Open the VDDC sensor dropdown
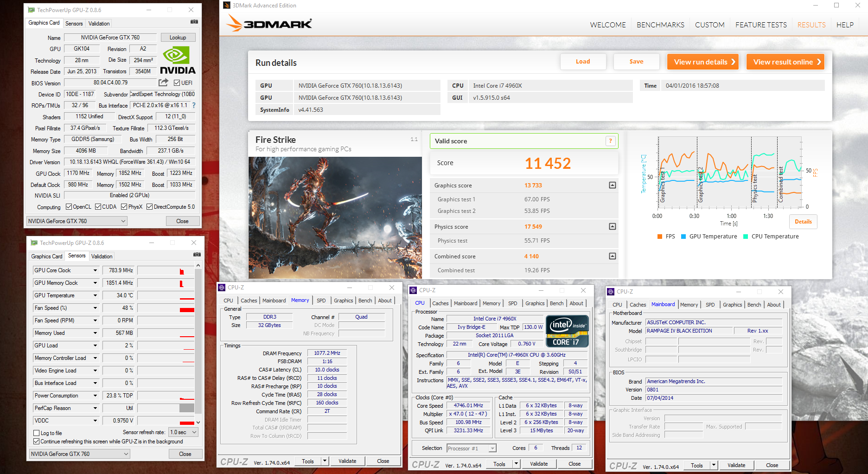This screenshot has height=474, width=868. (95, 421)
